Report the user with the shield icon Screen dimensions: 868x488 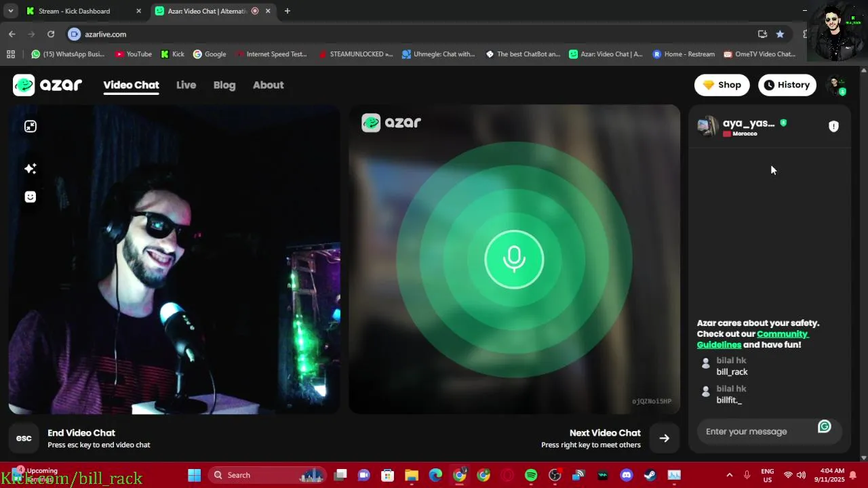(x=833, y=126)
